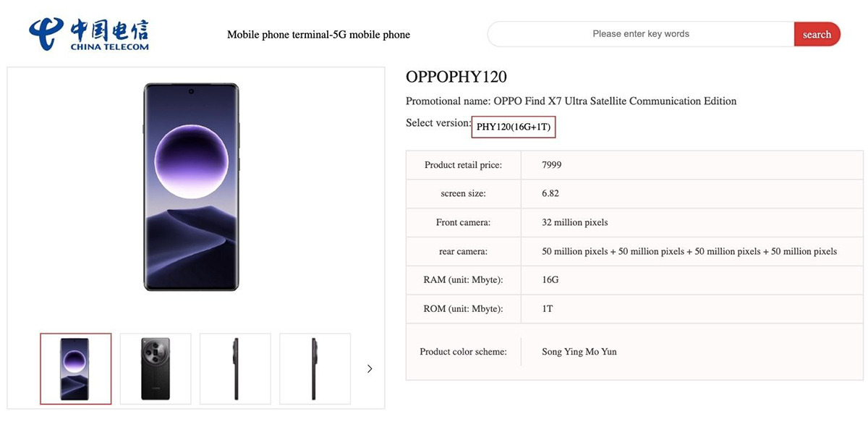The image size is (868, 443).
Task: Focus the 'Please enter key words' search field
Action: click(640, 34)
